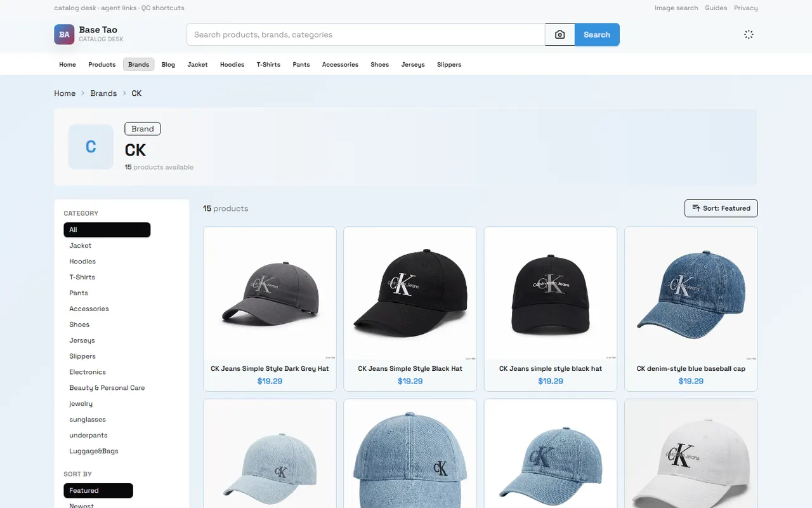Open the Privacy link
The width and height of the screenshot is (812, 508).
[746, 8]
